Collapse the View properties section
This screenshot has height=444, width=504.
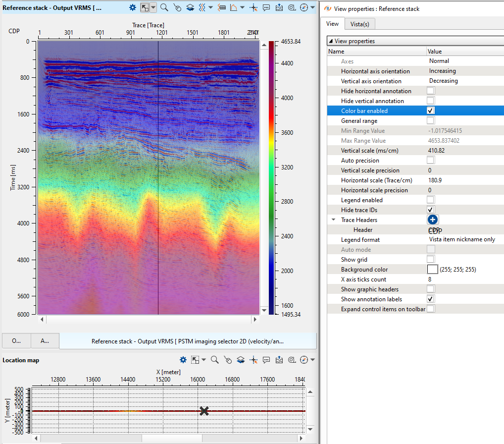coord(331,41)
